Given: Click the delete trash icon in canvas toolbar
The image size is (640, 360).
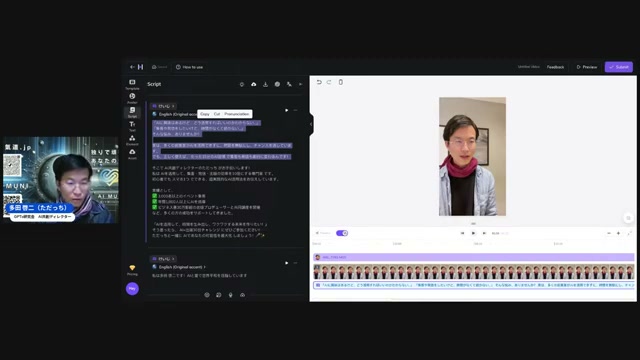Looking at the screenshot, I should (340, 82).
